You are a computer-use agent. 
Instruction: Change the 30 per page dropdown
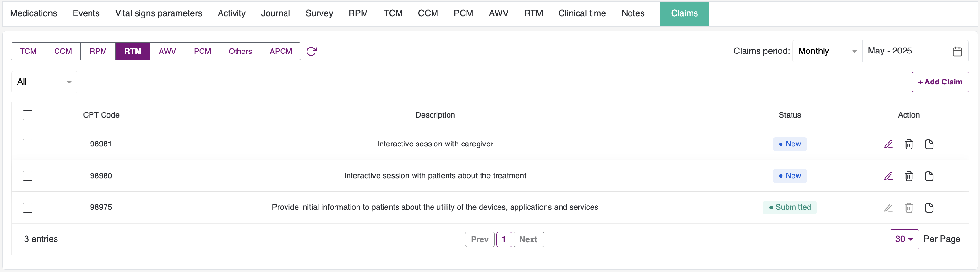tap(904, 239)
